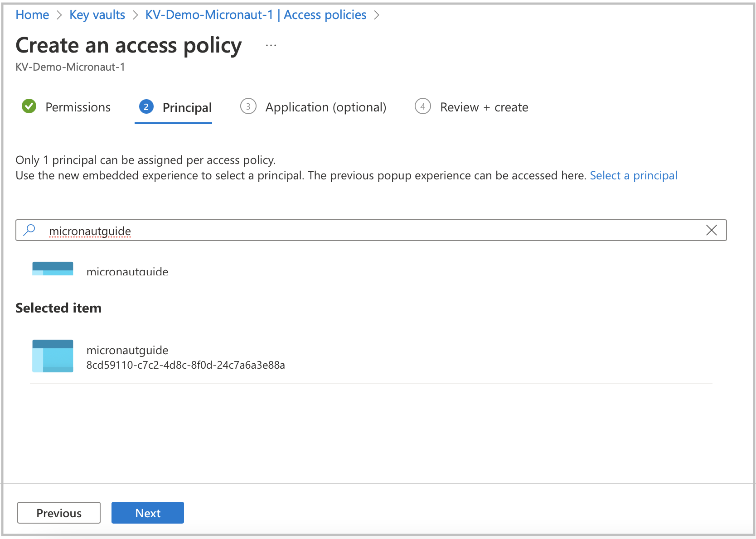Click the Next button
The width and height of the screenshot is (756, 539).
[x=148, y=513]
